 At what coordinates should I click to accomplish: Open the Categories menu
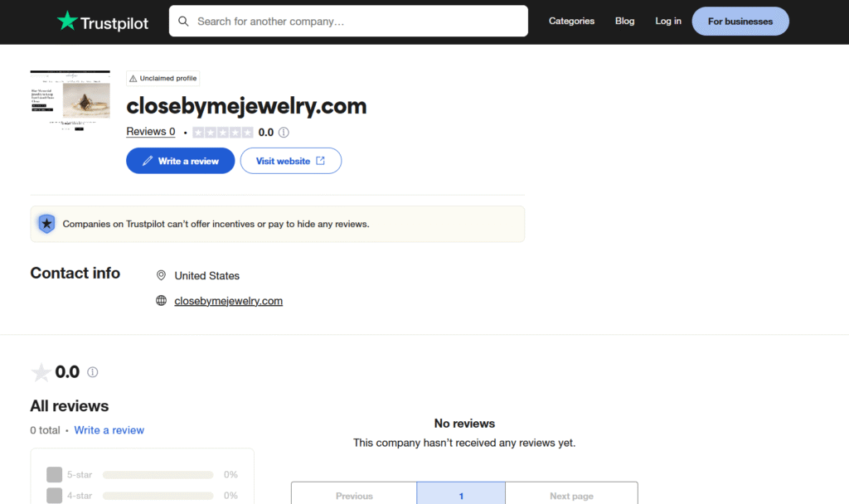[x=571, y=21]
